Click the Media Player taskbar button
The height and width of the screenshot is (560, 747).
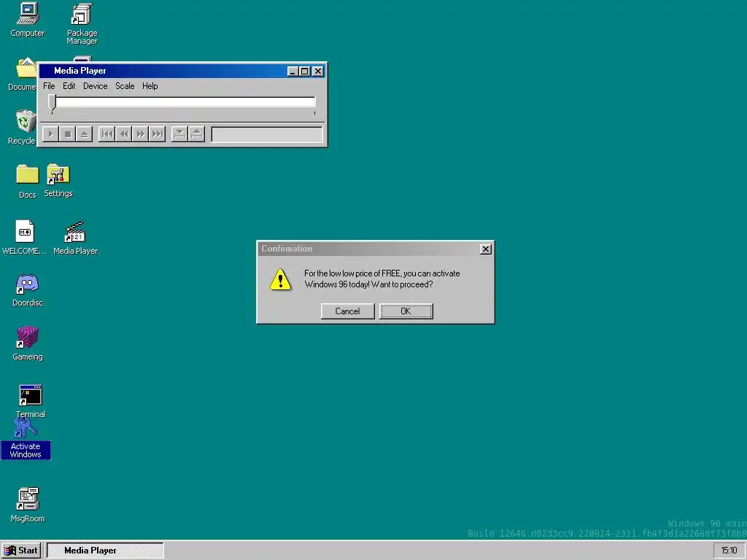(x=105, y=551)
